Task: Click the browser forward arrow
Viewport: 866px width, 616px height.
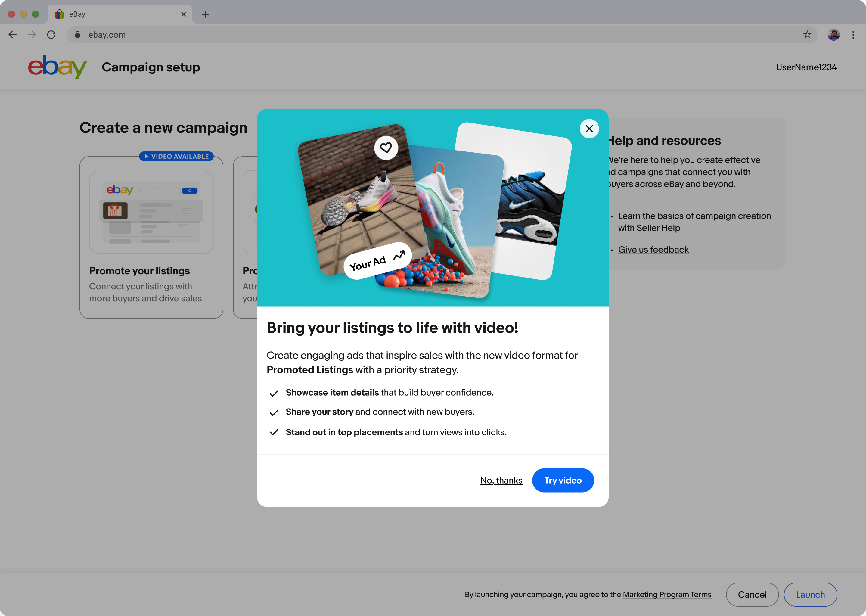Action: tap(32, 34)
